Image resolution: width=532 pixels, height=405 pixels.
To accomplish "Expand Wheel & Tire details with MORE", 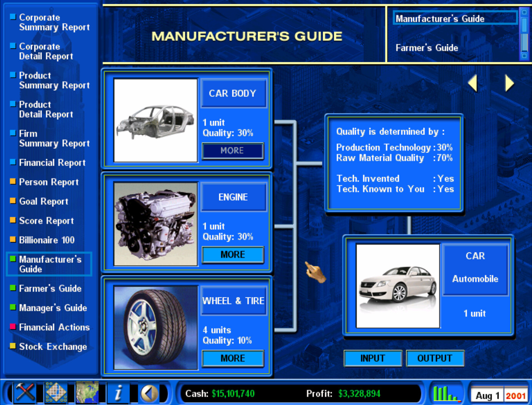I will coord(233,358).
